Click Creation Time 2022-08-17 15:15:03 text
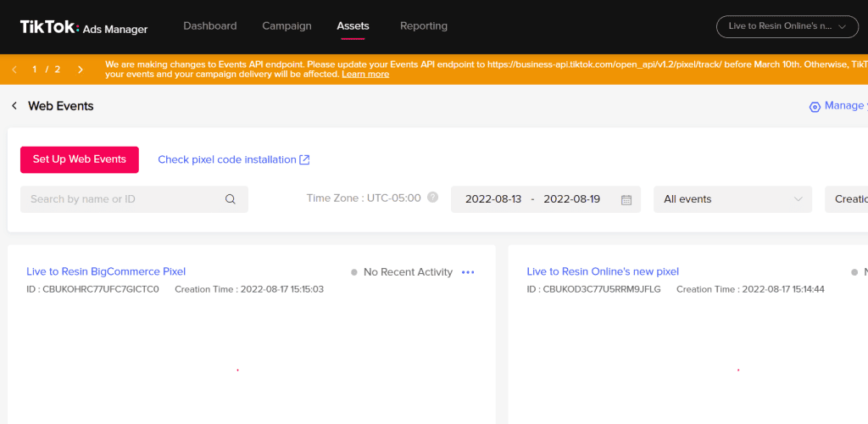 249,289
